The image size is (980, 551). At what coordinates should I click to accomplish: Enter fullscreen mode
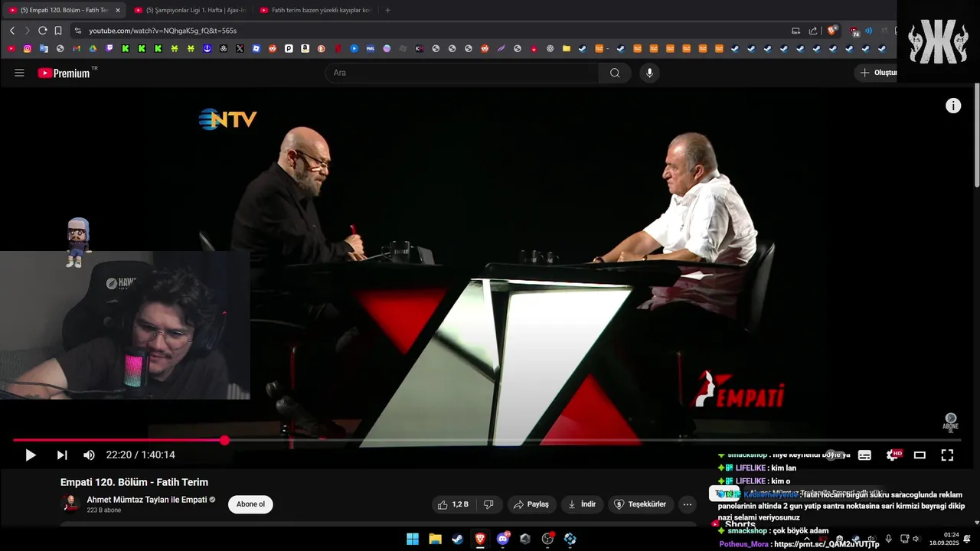point(947,455)
